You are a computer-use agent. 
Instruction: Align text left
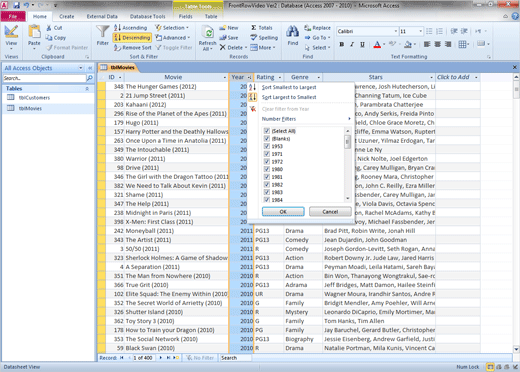427,44
